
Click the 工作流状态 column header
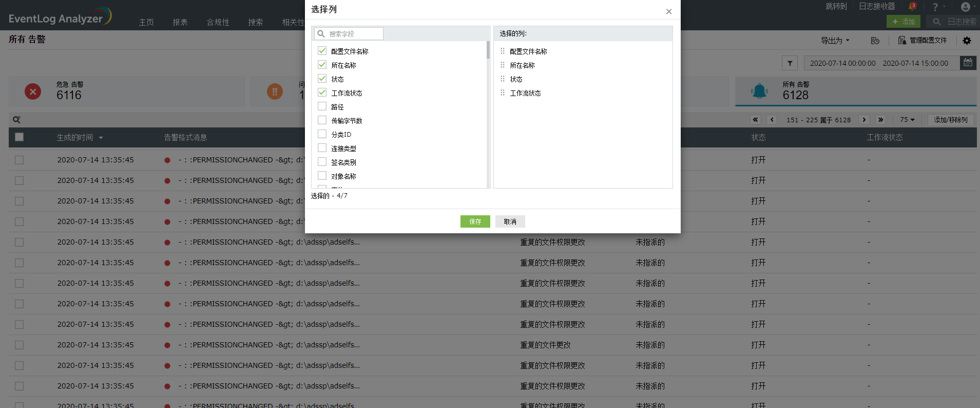pos(885,137)
